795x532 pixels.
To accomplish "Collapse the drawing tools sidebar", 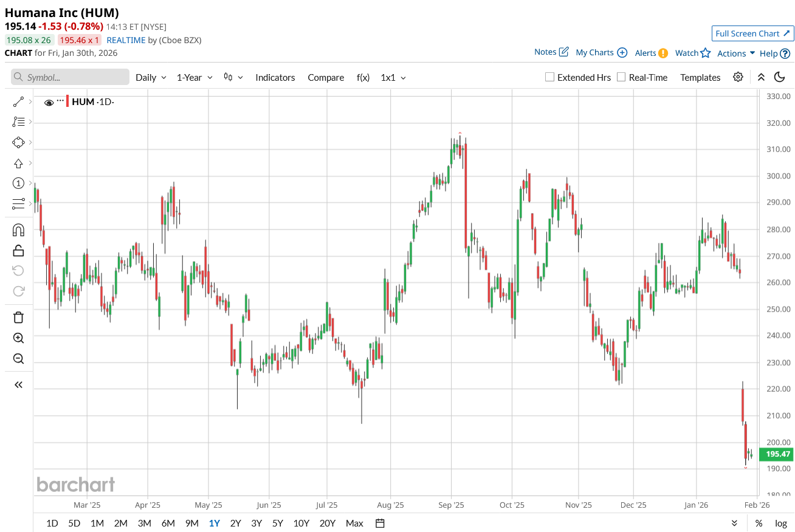I will (x=18, y=384).
